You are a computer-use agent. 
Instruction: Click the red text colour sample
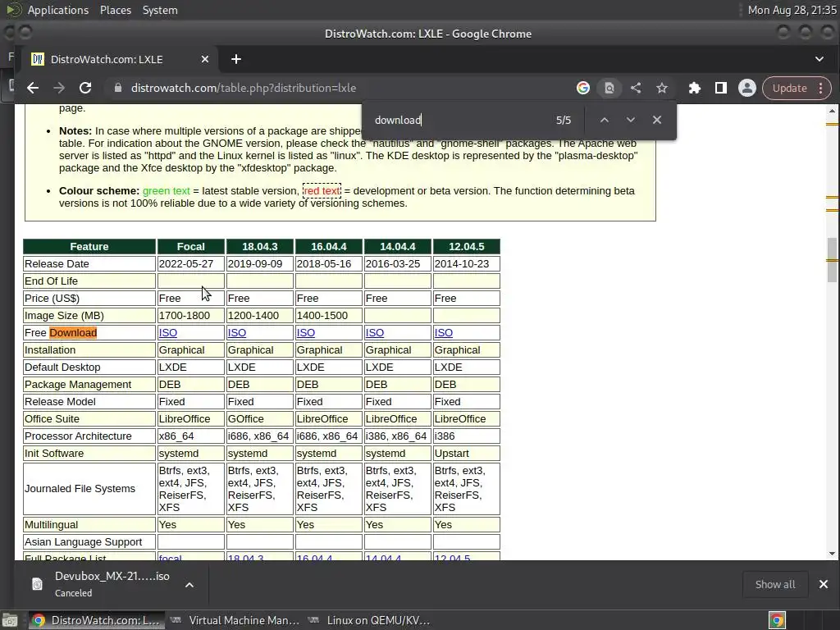(x=322, y=190)
